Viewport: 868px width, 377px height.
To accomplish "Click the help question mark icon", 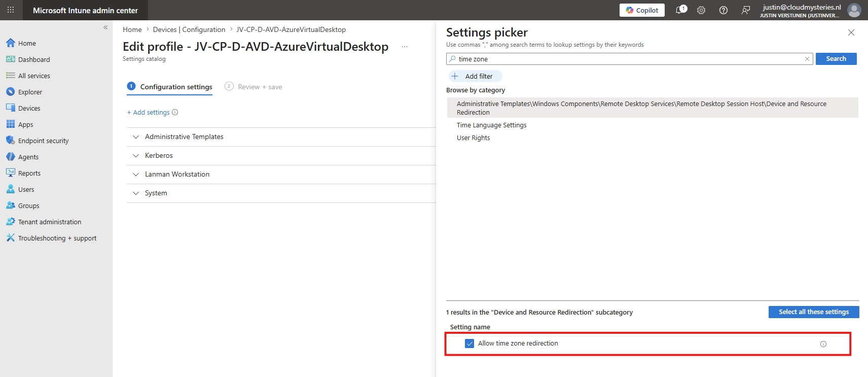I will pos(724,10).
